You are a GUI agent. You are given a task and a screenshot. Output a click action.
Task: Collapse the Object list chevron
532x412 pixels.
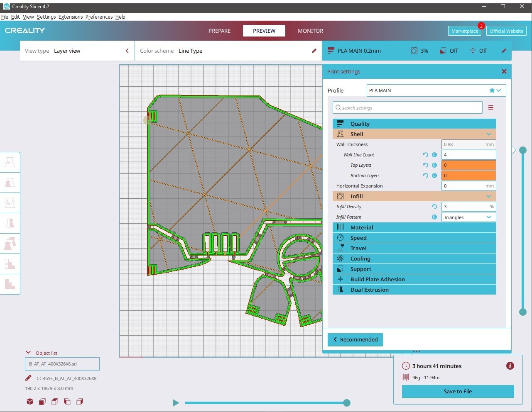tap(28, 353)
